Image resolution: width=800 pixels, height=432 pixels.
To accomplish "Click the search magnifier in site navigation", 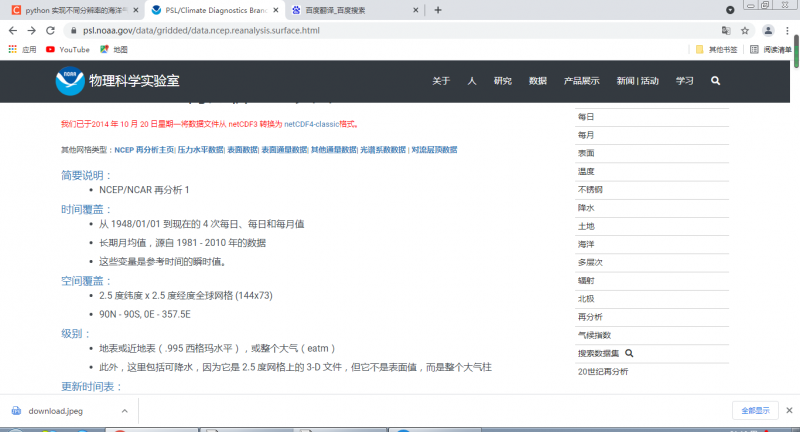I will pyautogui.click(x=715, y=81).
